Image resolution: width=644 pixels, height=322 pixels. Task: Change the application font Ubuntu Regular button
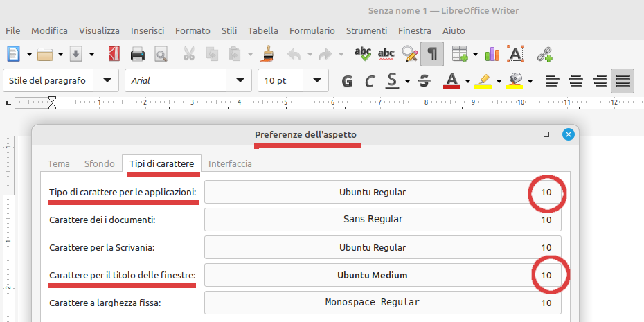[x=383, y=192]
